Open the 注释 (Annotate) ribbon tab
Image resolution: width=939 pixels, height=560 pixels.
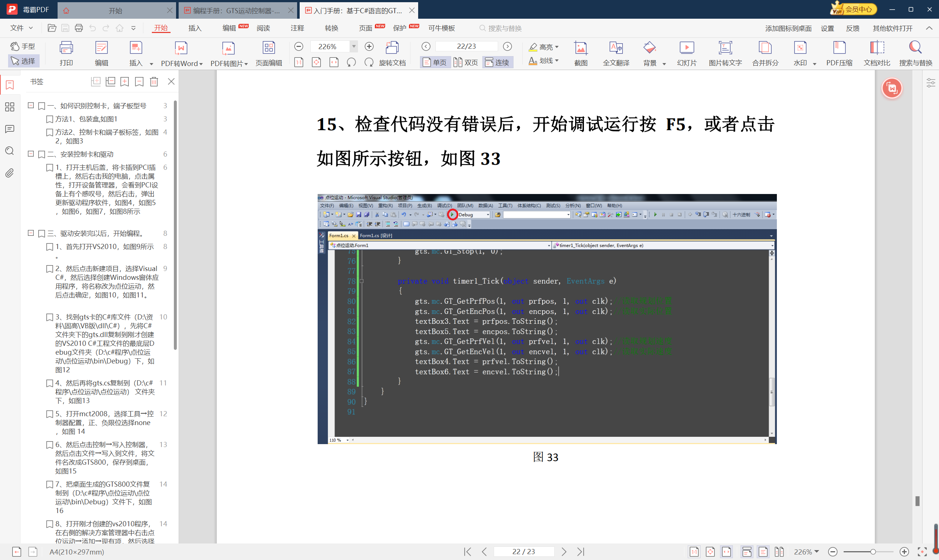pos(297,28)
